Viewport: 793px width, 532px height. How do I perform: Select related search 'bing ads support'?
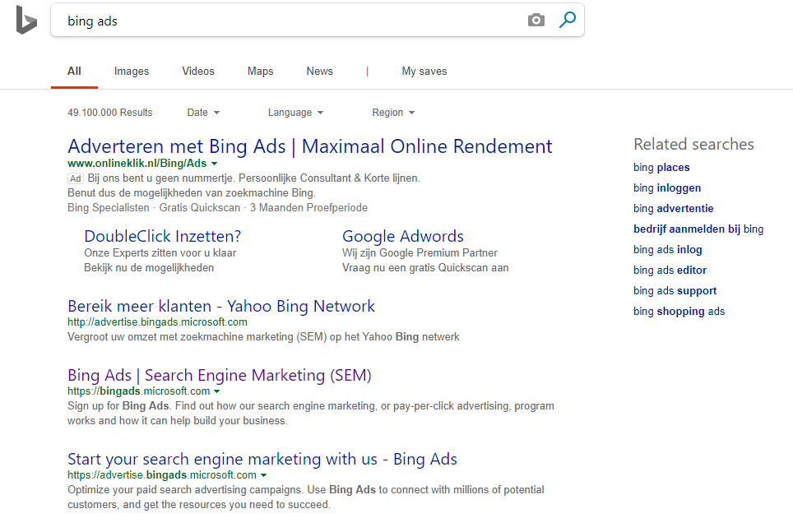pos(675,291)
